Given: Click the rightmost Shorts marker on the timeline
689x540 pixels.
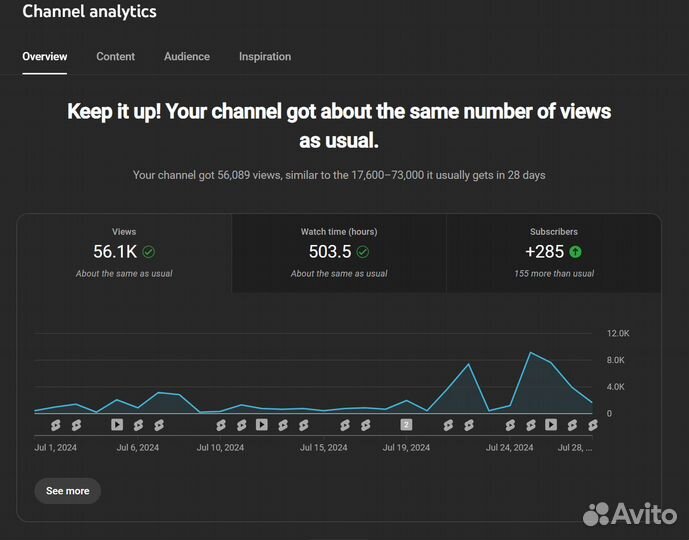Looking at the screenshot, I should click(x=592, y=425).
